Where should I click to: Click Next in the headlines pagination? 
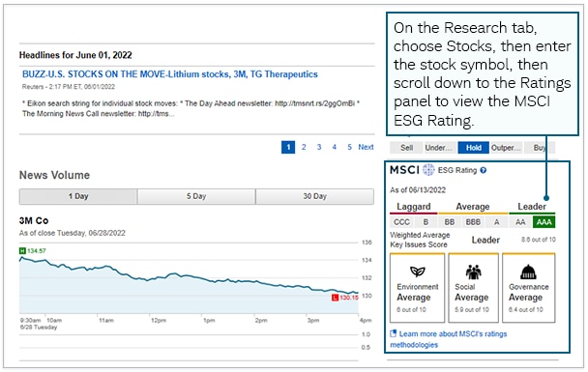pyautogui.click(x=366, y=147)
